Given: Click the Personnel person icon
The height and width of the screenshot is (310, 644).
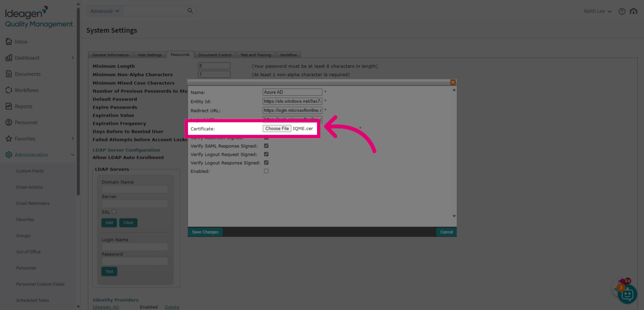Looking at the screenshot, I should point(9,122).
